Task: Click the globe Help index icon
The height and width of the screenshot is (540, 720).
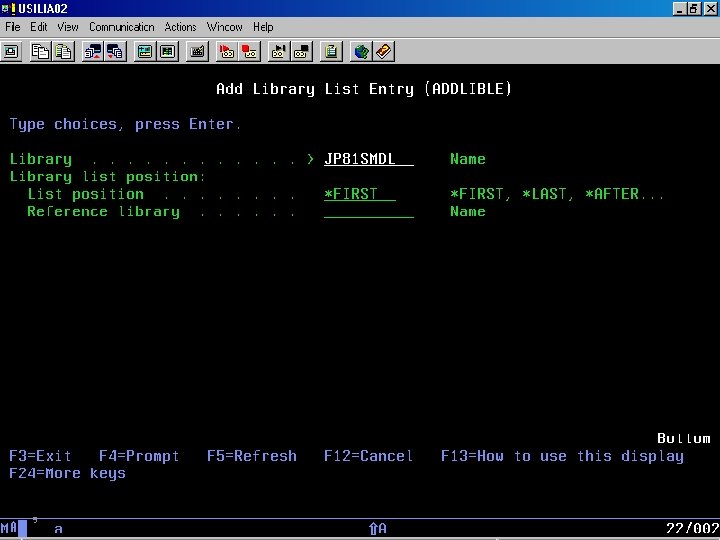Action: (x=361, y=51)
